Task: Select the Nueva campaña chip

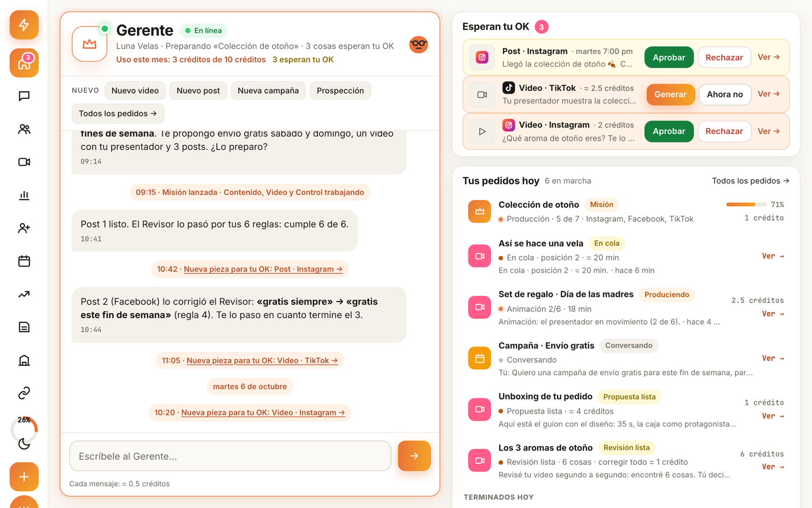Action: click(x=268, y=90)
